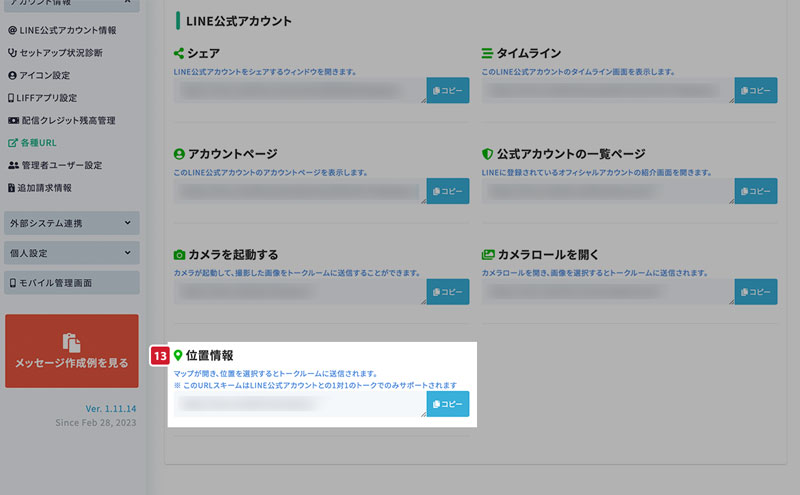800x495 pixels.
Task: Click the 公式アカウントの一覧ページ URL field
Action: pyautogui.click(x=608, y=191)
